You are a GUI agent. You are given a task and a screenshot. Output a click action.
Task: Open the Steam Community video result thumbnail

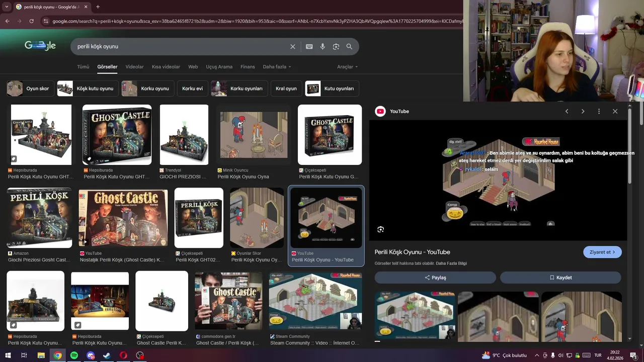click(315, 301)
